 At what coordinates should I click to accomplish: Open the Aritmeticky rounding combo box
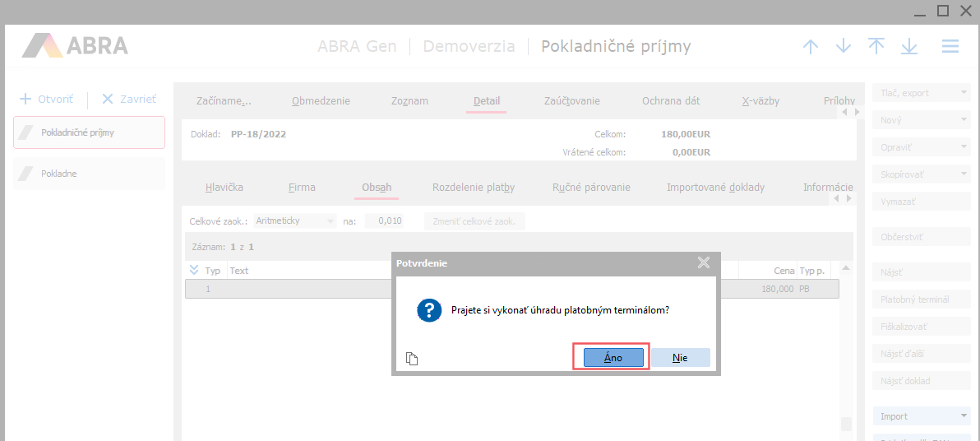coord(295,220)
